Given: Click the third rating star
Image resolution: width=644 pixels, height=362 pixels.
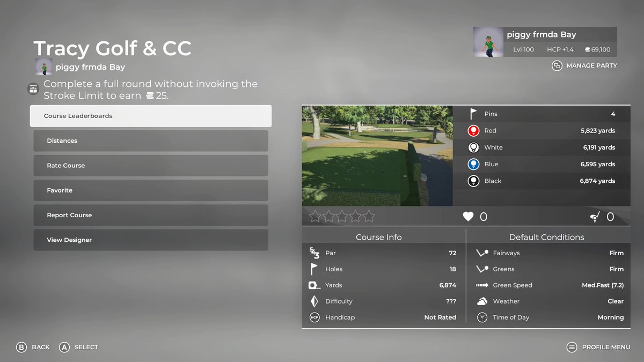Looking at the screenshot, I should point(342,216).
